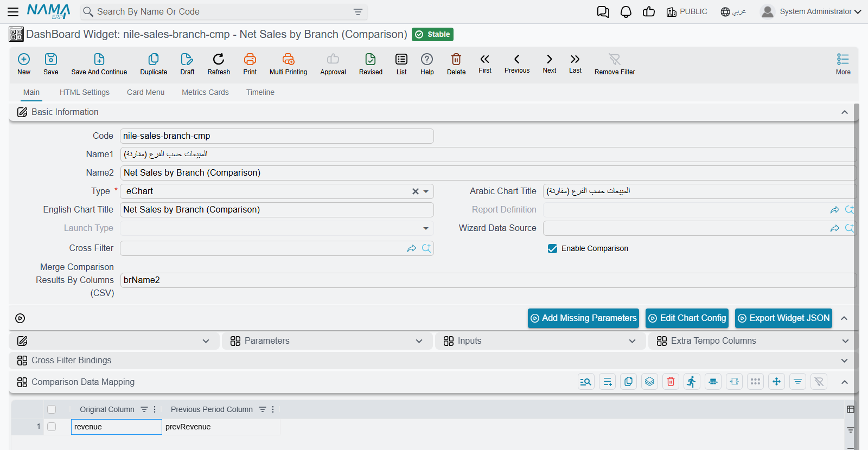Expand the Inputs section
The image size is (868, 450).
pyautogui.click(x=632, y=341)
